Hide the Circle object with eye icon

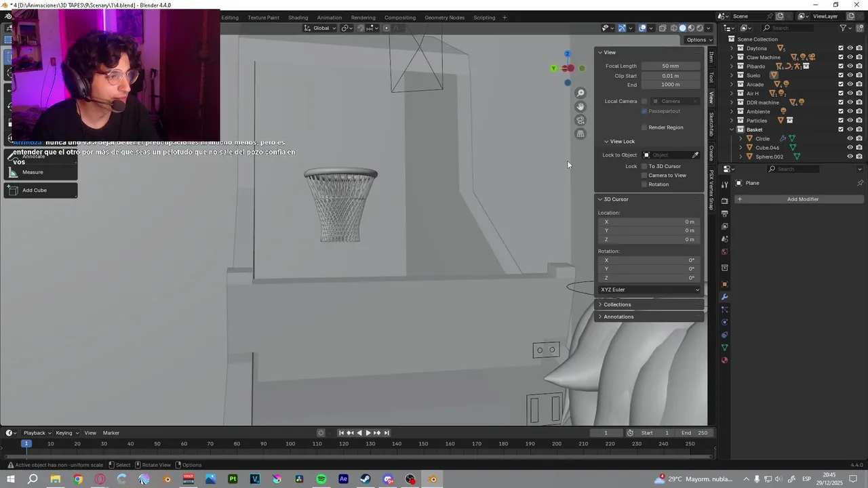(850, 138)
